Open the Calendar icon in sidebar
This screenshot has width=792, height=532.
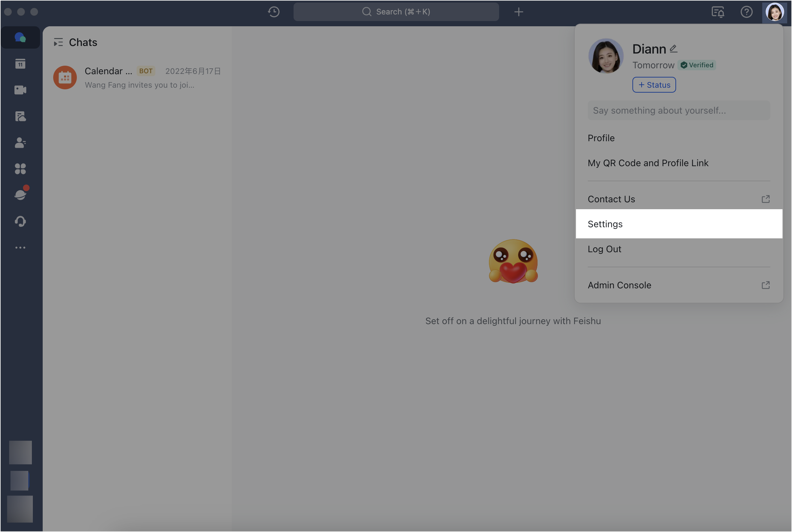pyautogui.click(x=20, y=64)
